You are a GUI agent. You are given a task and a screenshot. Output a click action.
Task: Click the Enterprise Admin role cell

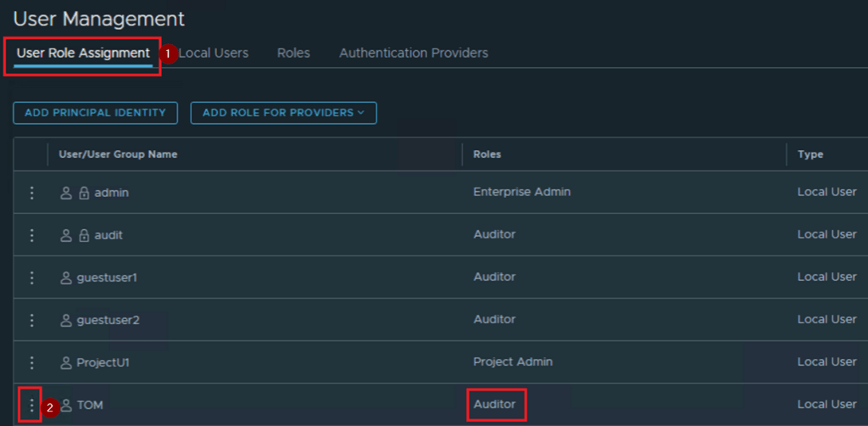click(x=521, y=193)
